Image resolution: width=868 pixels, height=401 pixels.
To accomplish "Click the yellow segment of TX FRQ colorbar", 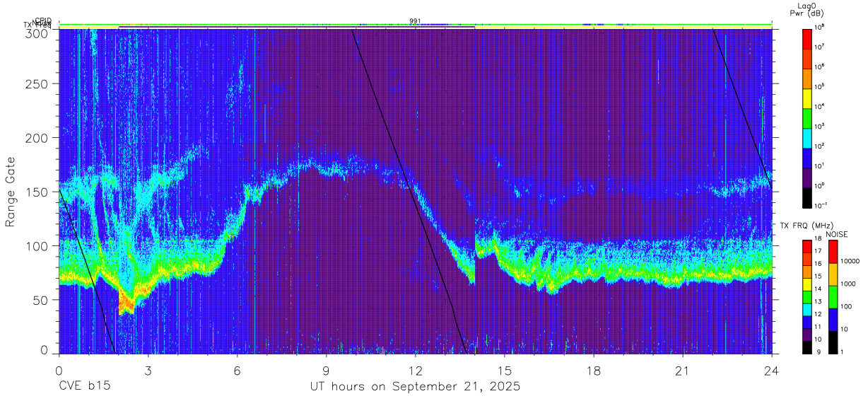I will (x=807, y=284).
